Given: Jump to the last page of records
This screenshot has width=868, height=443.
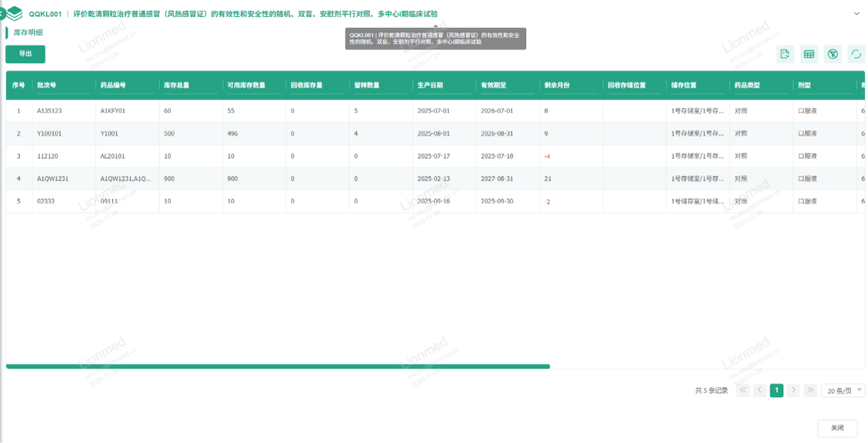Looking at the screenshot, I should point(810,390).
